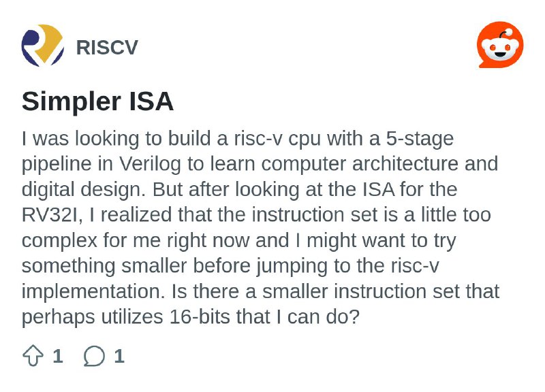Open comments via the speech bubble icon
The width and height of the screenshot is (545, 392).
[x=94, y=356]
